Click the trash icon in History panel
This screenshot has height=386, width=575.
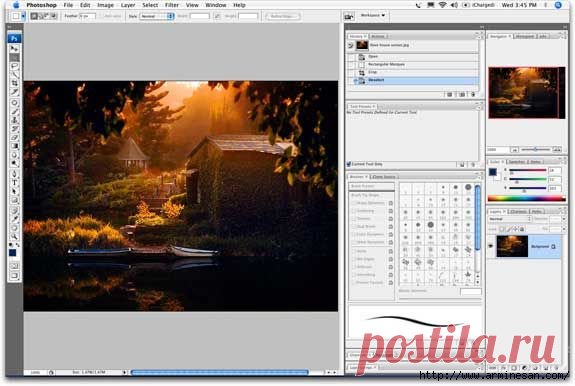pyautogui.click(x=473, y=95)
